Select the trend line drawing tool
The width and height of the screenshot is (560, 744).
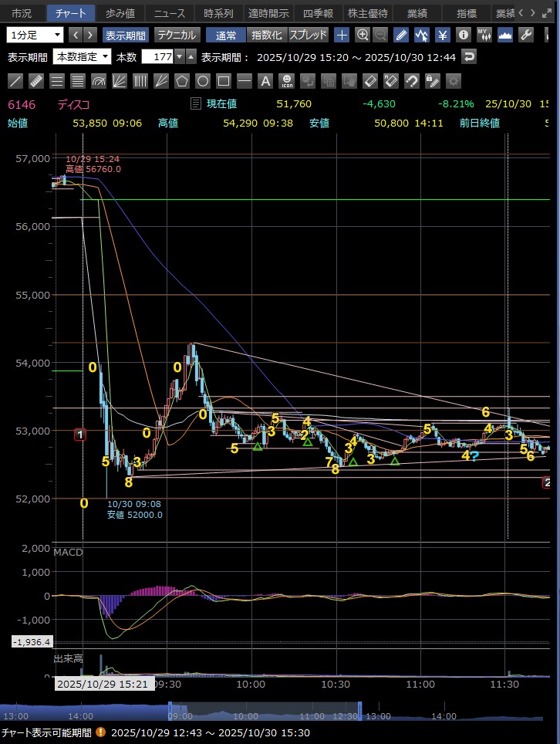point(15,81)
